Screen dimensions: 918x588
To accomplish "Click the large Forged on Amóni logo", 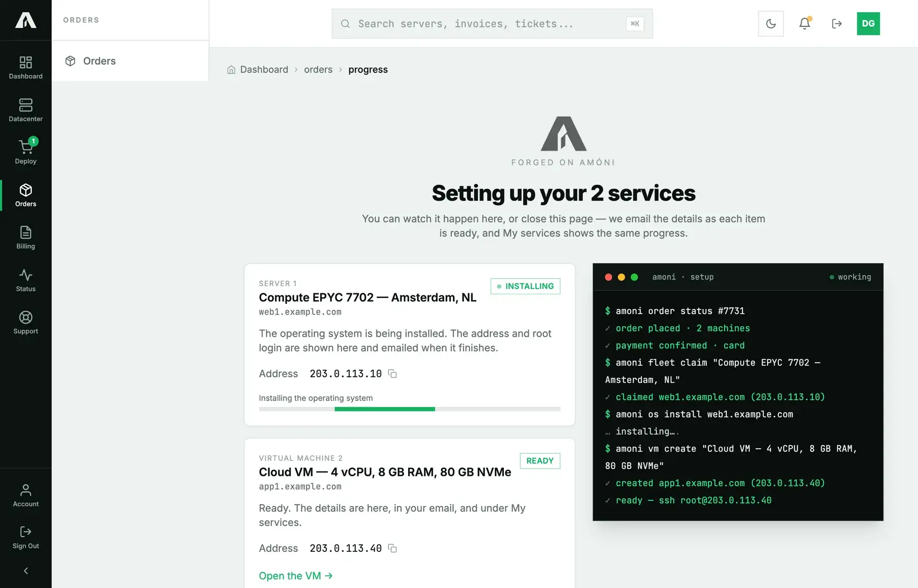I will [x=563, y=134].
